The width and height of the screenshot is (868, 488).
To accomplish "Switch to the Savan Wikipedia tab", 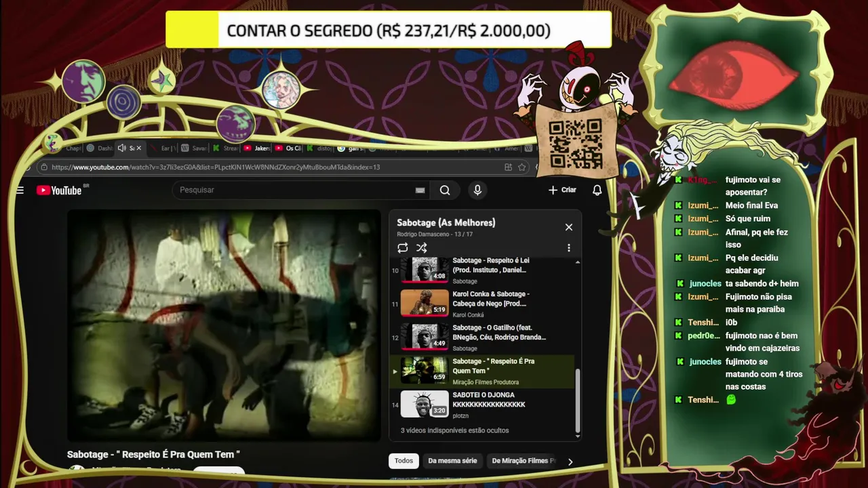I will coord(195,148).
